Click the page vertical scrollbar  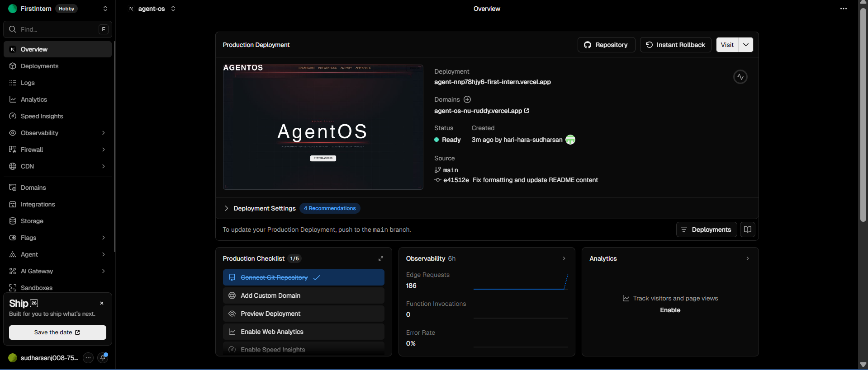pyautogui.click(x=863, y=115)
